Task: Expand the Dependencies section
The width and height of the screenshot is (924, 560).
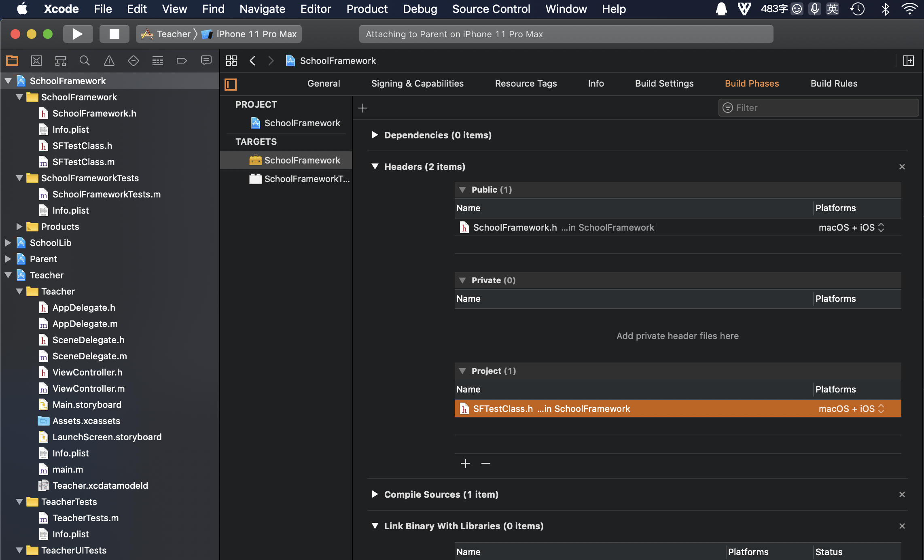Action: pos(375,135)
